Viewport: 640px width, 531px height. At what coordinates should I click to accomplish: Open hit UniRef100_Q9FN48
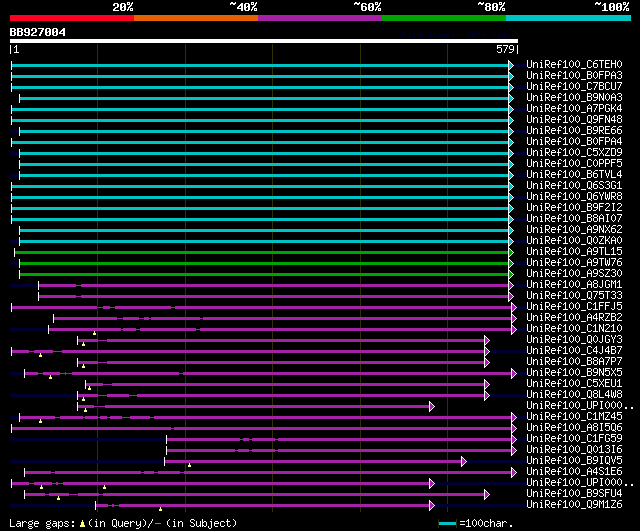point(574,120)
